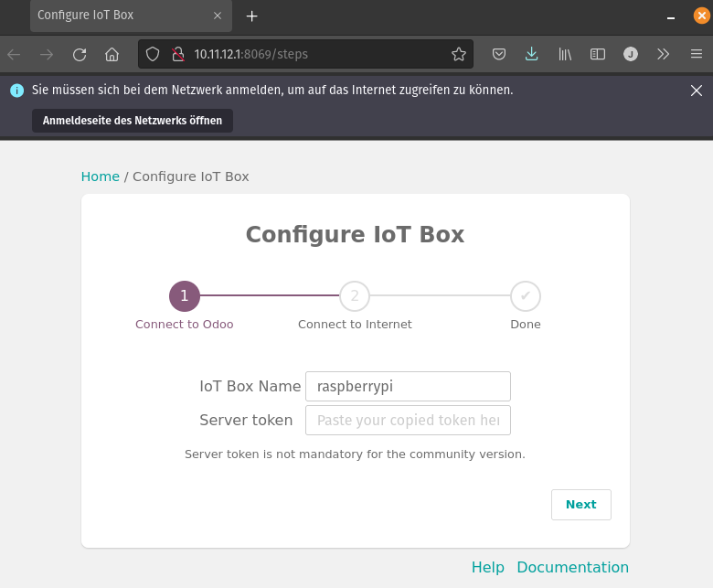Save page to Pocket icon
The width and height of the screenshot is (713, 588).
pos(499,54)
